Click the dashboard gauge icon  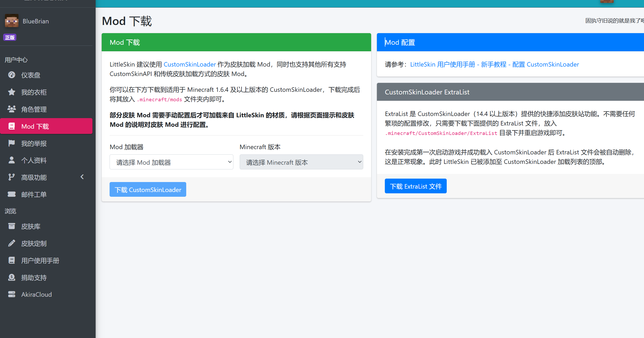(12, 75)
